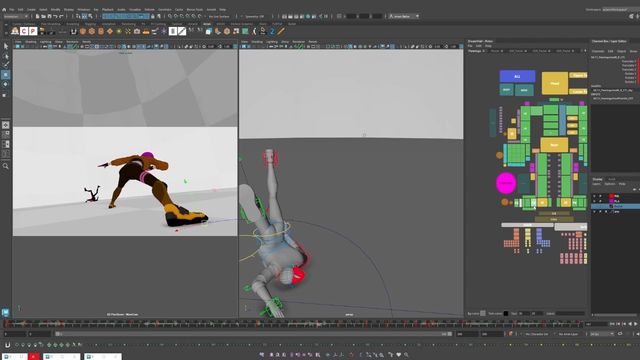Click the black-white diagonal shelf icon
The height and width of the screenshot is (360, 640).
[x=182, y=31]
